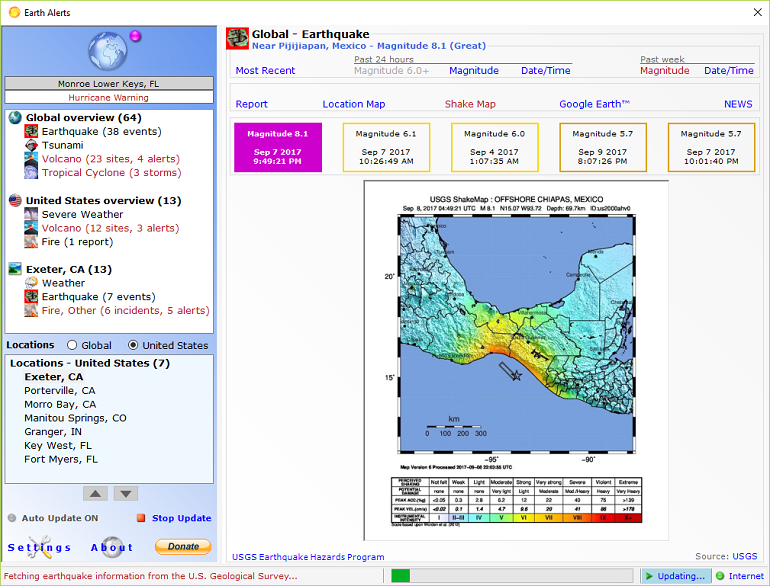Open USGS Earthquake Hazards Program link
The height and width of the screenshot is (586, 770).
click(x=308, y=557)
